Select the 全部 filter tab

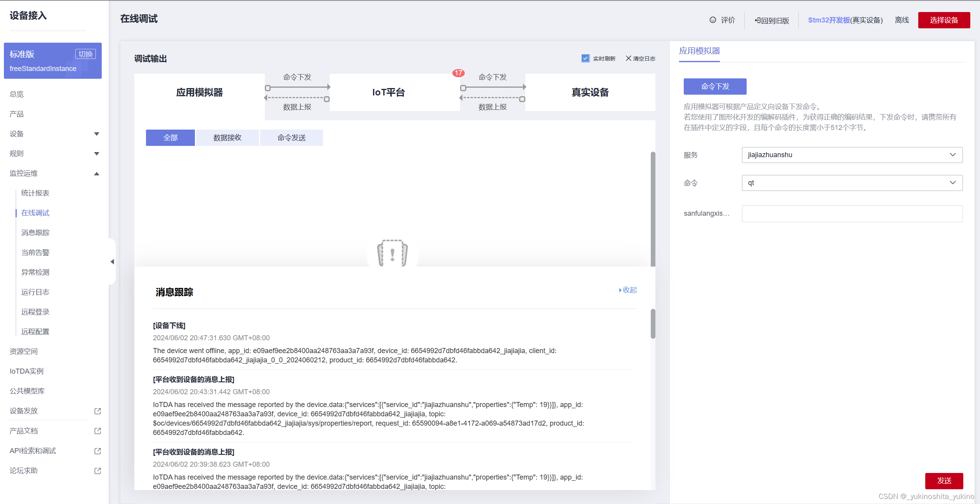[x=170, y=138]
